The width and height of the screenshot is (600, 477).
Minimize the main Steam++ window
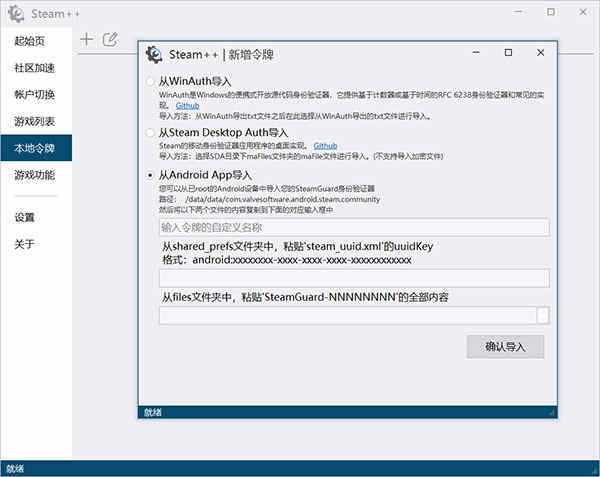(x=518, y=12)
